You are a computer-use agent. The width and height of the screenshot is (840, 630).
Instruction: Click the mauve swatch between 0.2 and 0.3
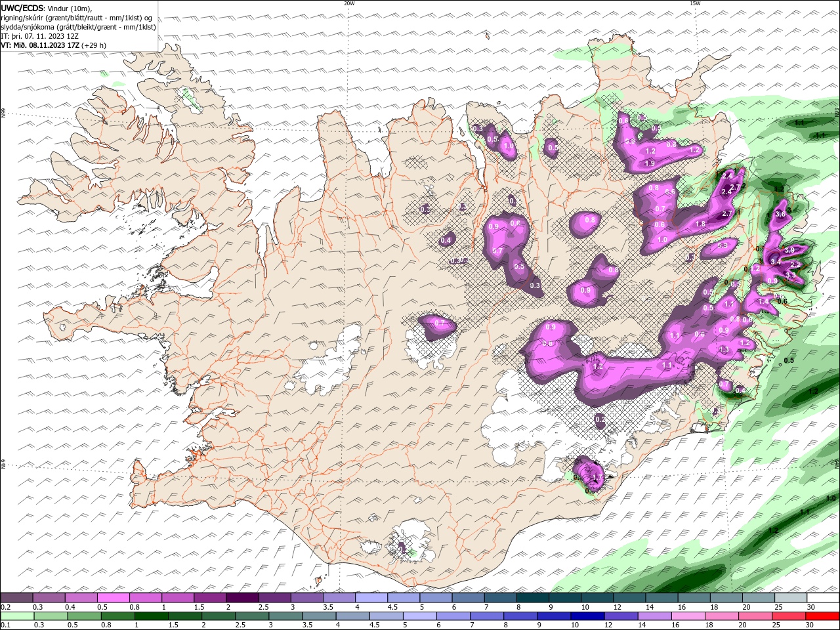[16, 598]
